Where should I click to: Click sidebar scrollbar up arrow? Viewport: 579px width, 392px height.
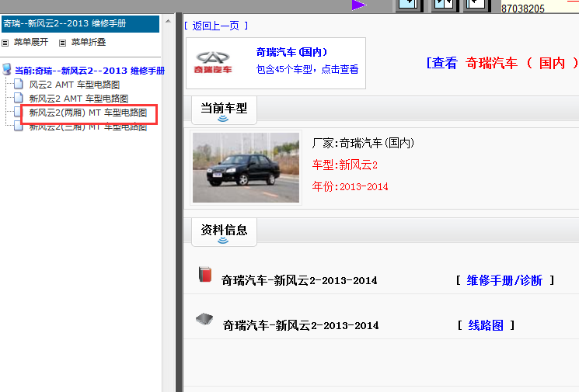[x=169, y=22]
